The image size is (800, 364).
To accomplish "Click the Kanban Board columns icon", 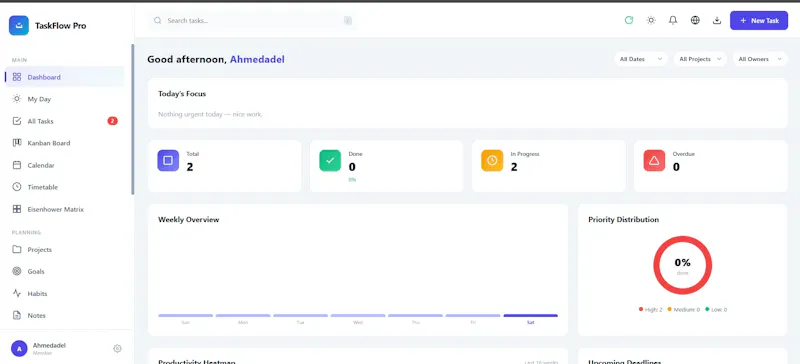I will click(17, 143).
